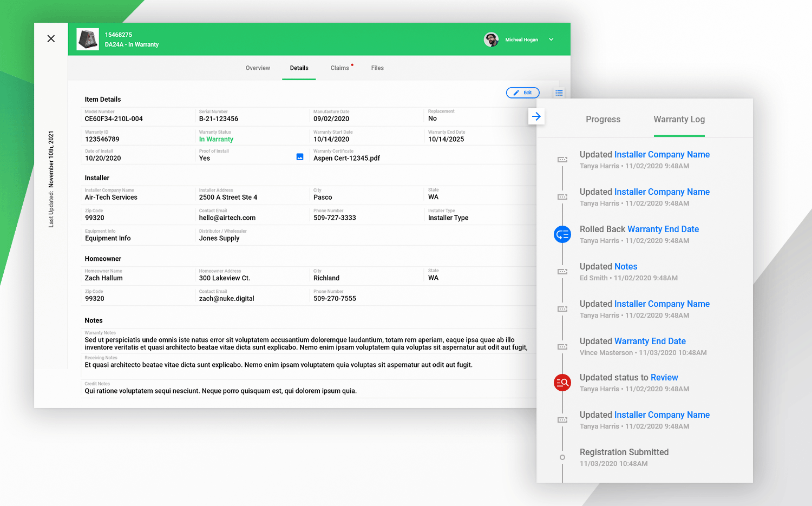
Task: Open the Claims tab
Action: [340, 68]
